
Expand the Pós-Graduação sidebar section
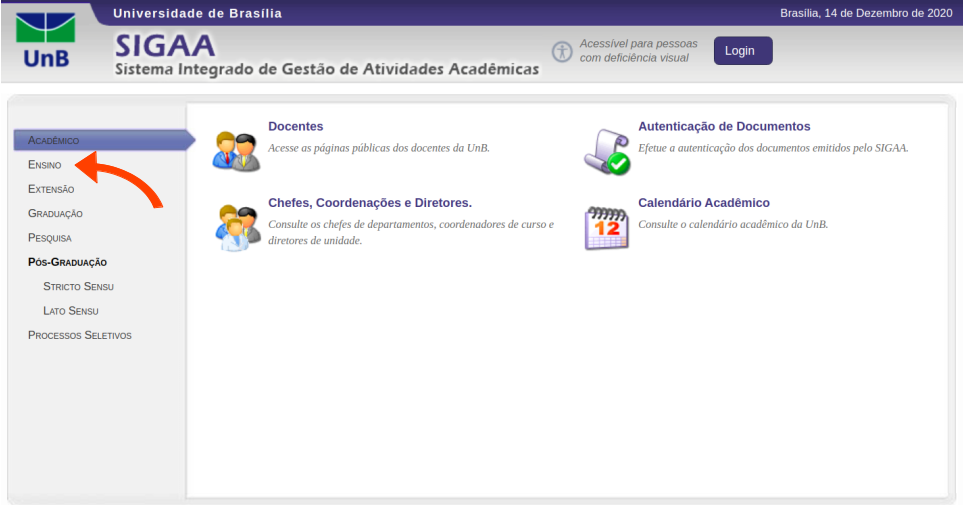[x=67, y=262]
